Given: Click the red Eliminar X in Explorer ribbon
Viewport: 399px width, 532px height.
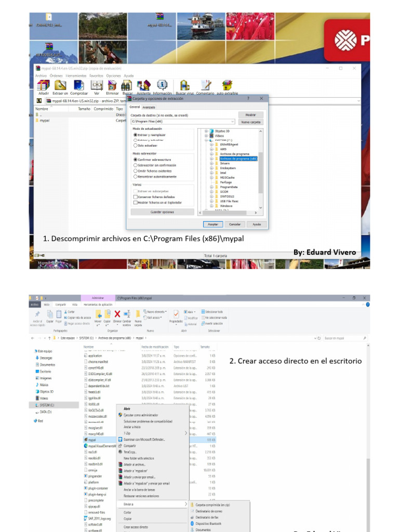Looking at the screenshot, I should coord(117,314).
